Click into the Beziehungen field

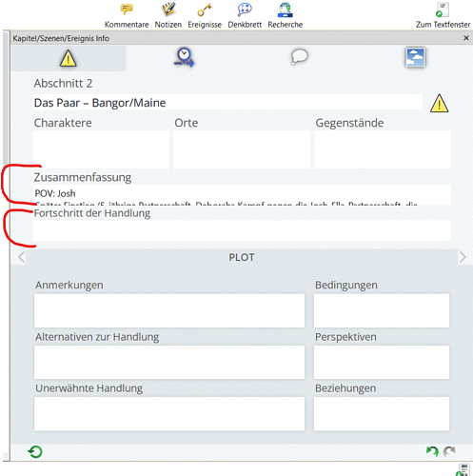pyautogui.click(x=382, y=414)
